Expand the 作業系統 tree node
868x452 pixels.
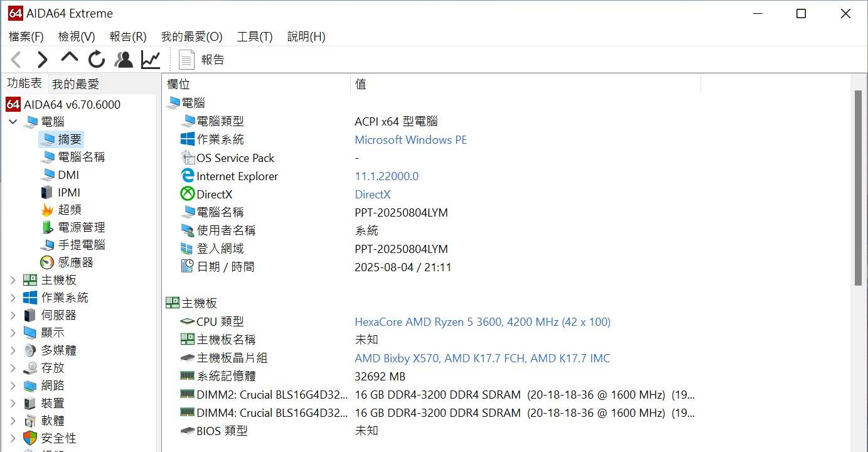[13, 298]
